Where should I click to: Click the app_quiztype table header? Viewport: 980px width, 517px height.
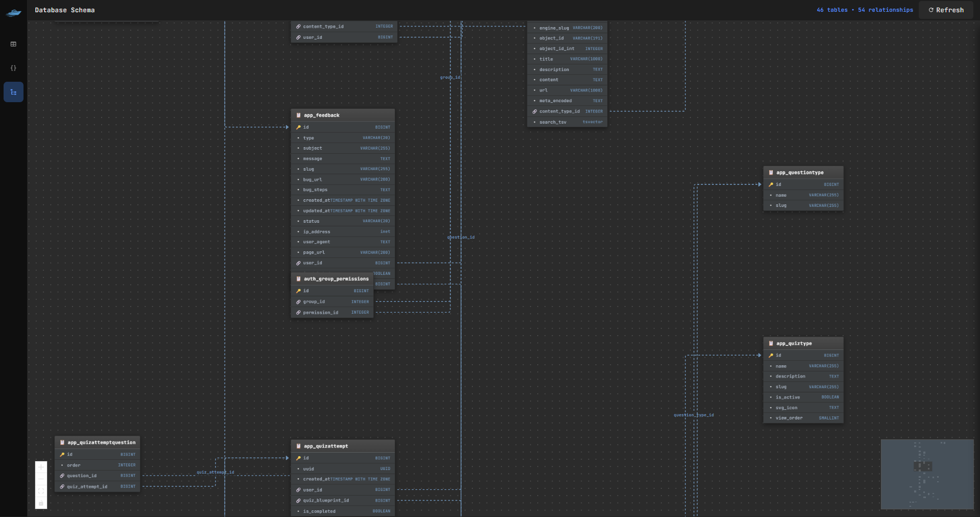point(803,343)
